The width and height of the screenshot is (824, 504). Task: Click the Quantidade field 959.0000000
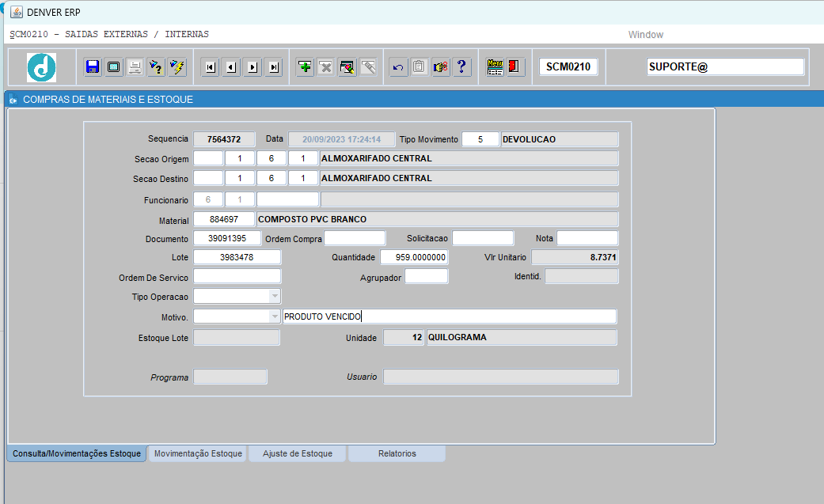(414, 257)
